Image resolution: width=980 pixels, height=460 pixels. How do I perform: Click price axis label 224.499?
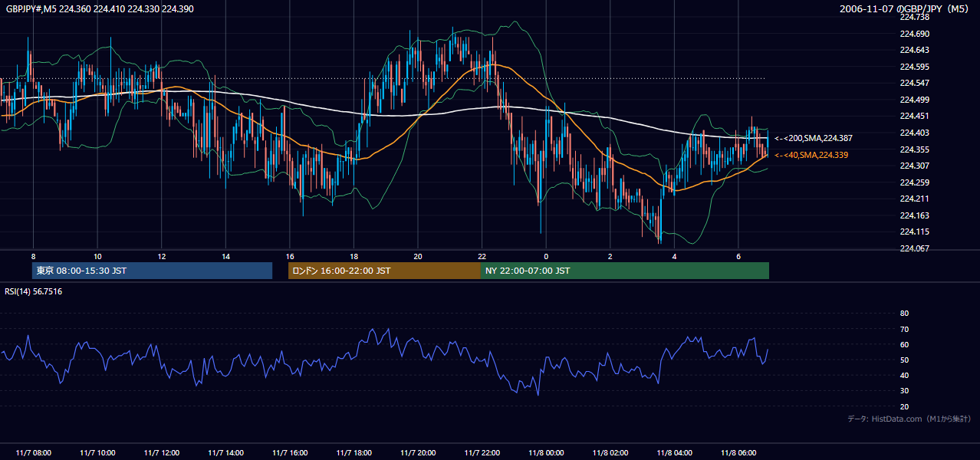click(x=914, y=100)
